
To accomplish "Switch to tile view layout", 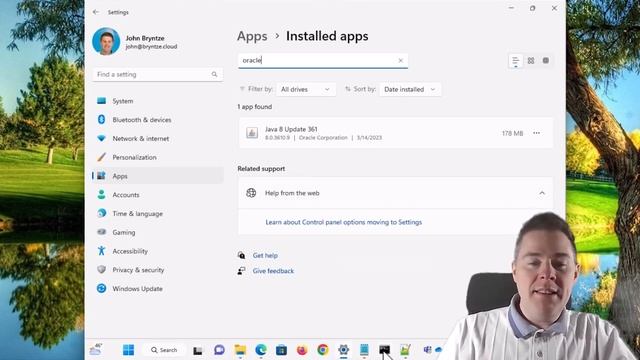I will (x=546, y=61).
